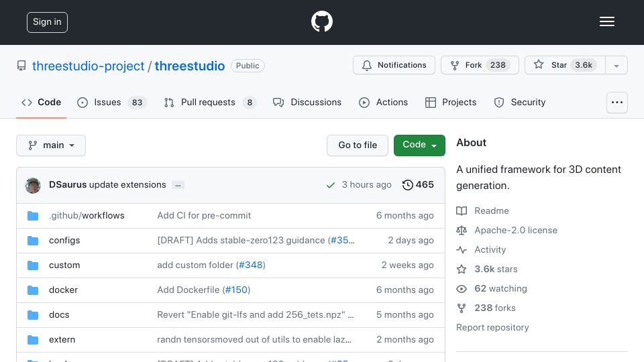Click folder icon for custom row
Screen dimensions: 644x362
[33, 265]
